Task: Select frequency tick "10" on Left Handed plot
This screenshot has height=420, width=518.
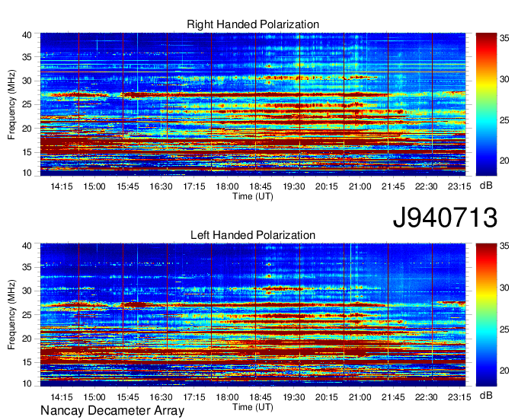Action: (x=27, y=383)
